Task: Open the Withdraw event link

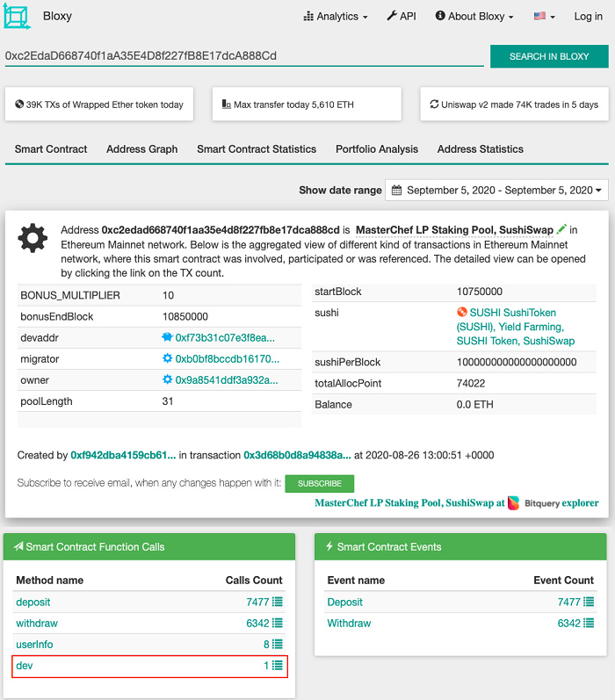Action: pos(349,624)
